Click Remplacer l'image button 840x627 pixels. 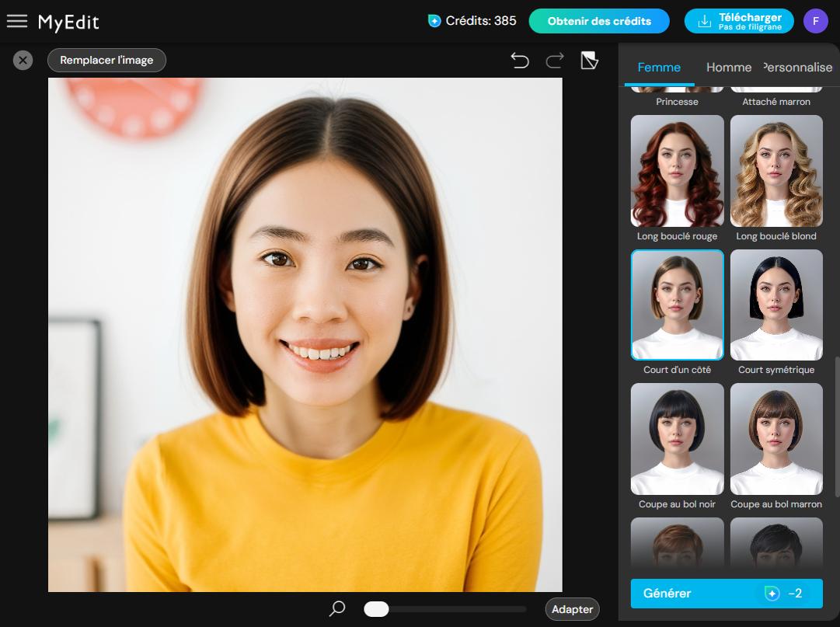click(106, 60)
